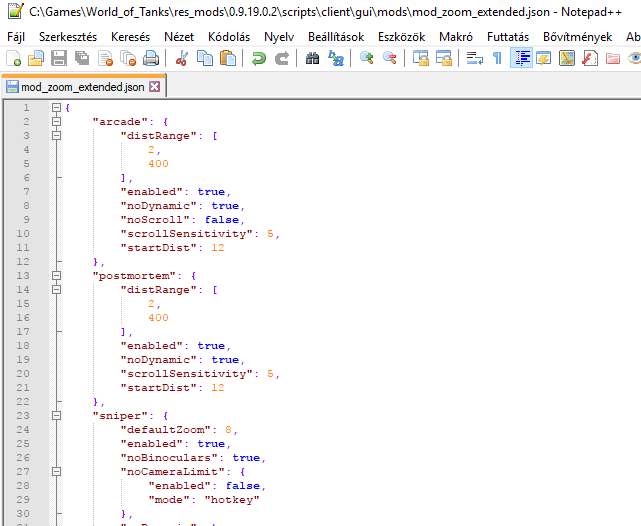The height and width of the screenshot is (526, 641).
Task: Close the current document icon
Action: pos(105,58)
